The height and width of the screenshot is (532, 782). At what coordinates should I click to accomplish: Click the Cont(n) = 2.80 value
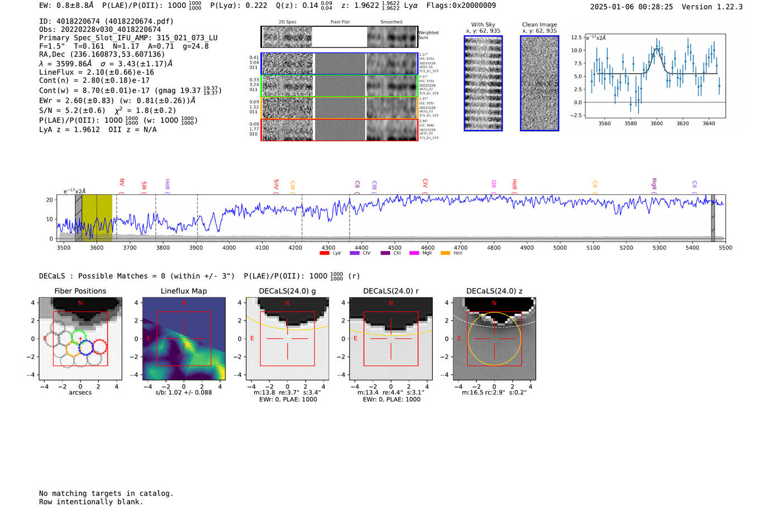[x=94, y=80]
